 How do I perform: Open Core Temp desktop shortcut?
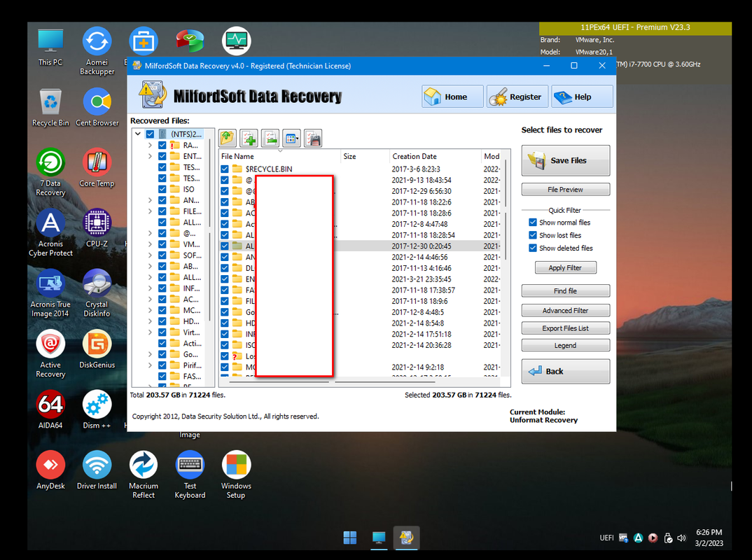[97, 168]
